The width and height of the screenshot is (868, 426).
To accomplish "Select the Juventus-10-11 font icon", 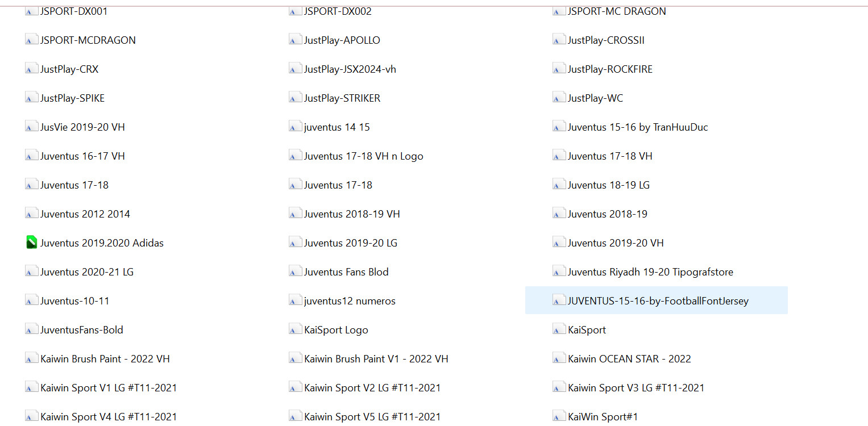I will coord(32,300).
